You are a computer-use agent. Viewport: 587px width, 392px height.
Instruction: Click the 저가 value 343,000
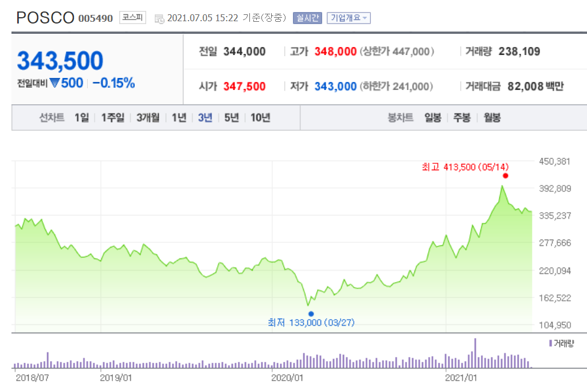[335, 87]
